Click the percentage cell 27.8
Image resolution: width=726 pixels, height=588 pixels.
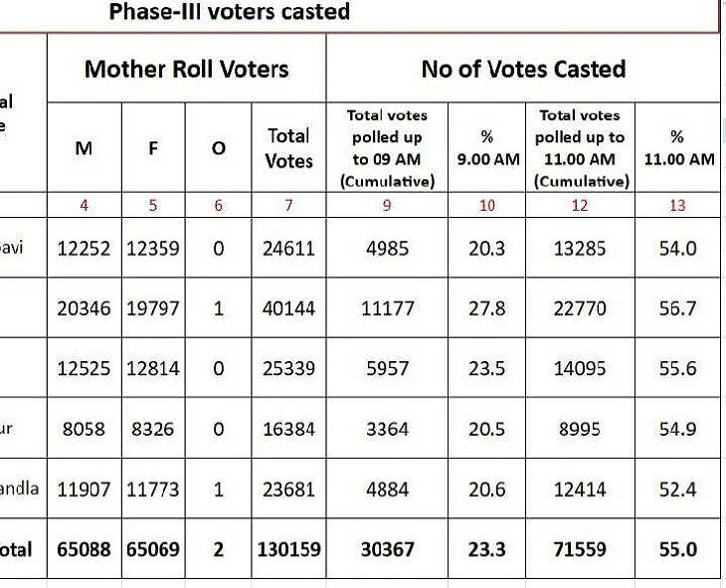tap(486, 308)
